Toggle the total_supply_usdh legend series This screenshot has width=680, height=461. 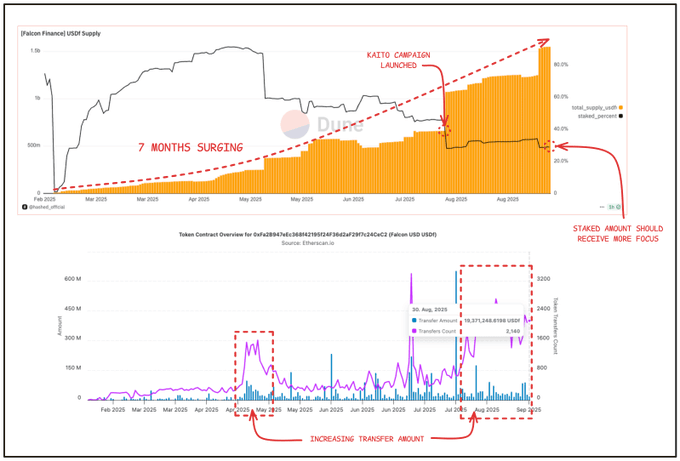click(x=597, y=108)
